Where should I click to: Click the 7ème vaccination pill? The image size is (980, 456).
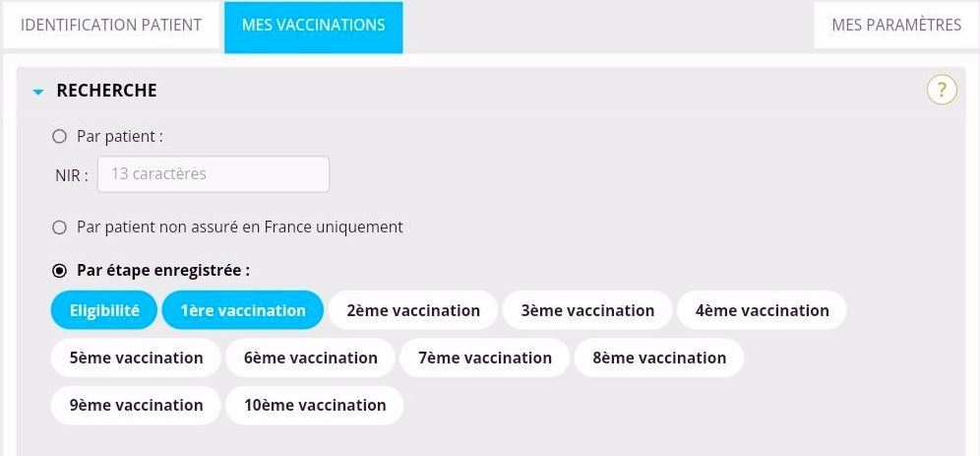pos(484,358)
